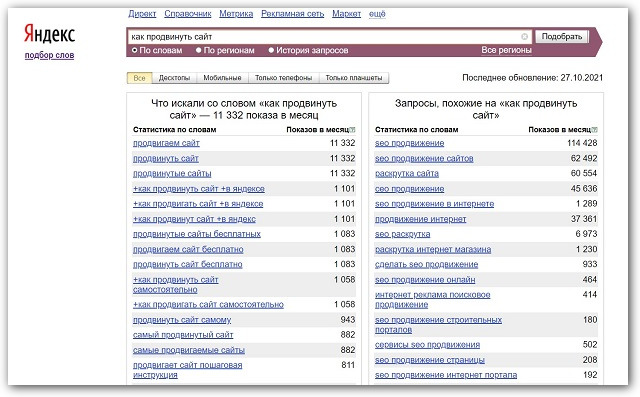
Task: Open the Метрика link
Action: (x=236, y=14)
